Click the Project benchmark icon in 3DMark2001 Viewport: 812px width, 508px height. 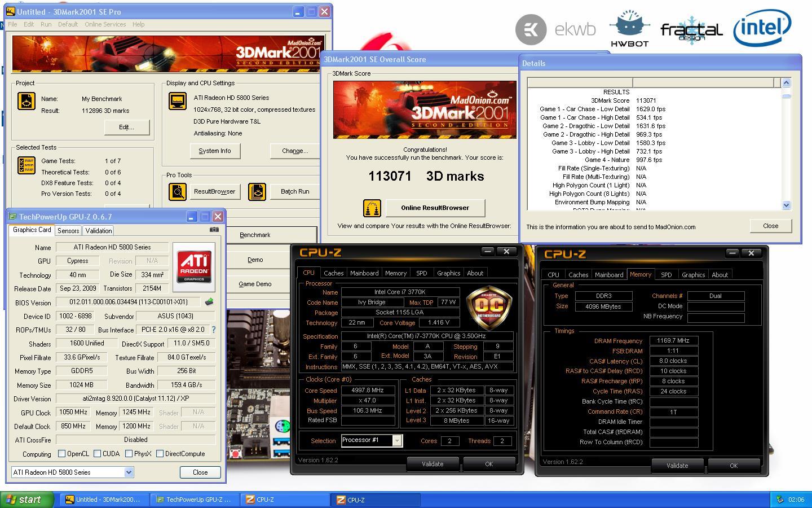tap(27, 100)
